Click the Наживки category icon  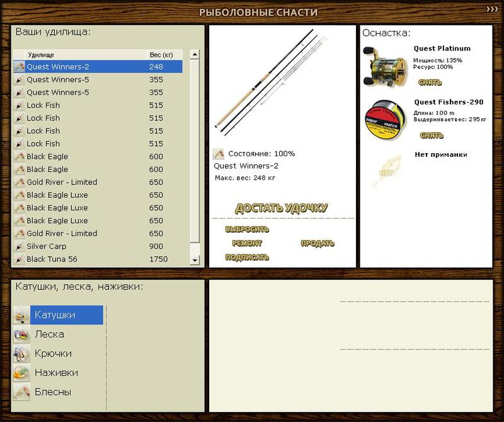[21, 373]
